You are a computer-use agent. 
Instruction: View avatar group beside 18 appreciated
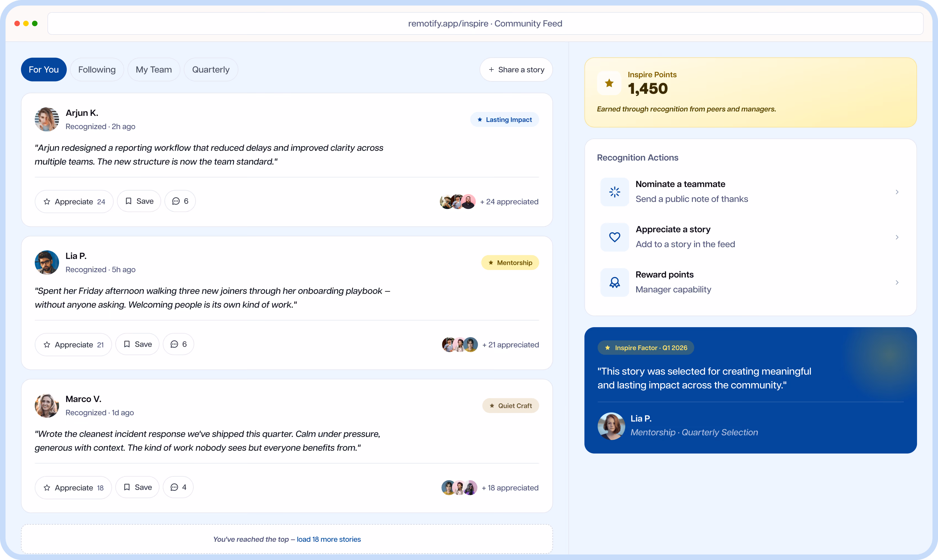(x=459, y=487)
